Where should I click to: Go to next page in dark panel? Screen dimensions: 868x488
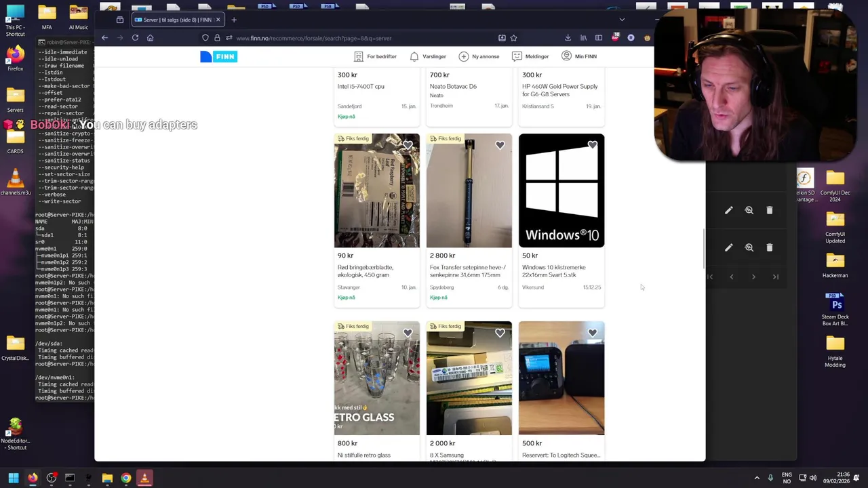point(753,277)
